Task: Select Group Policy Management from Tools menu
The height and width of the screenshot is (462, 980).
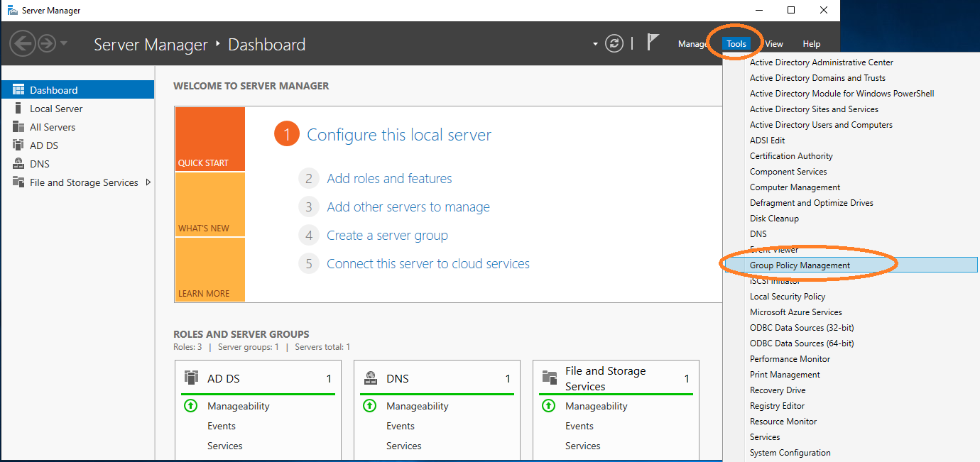Action: coord(802,264)
